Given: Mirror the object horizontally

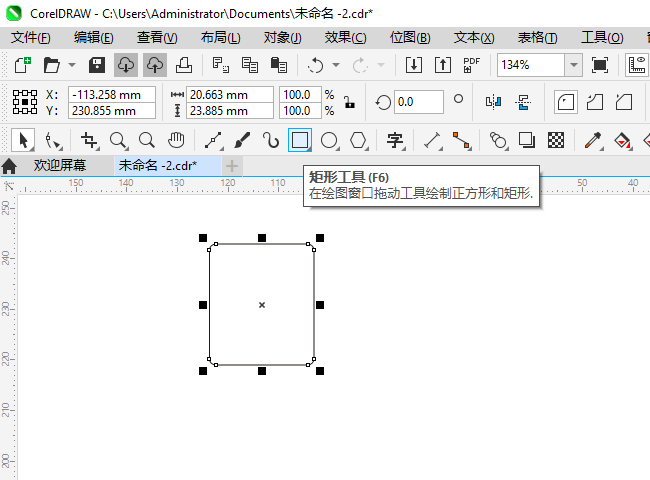Looking at the screenshot, I should pyautogui.click(x=493, y=102).
